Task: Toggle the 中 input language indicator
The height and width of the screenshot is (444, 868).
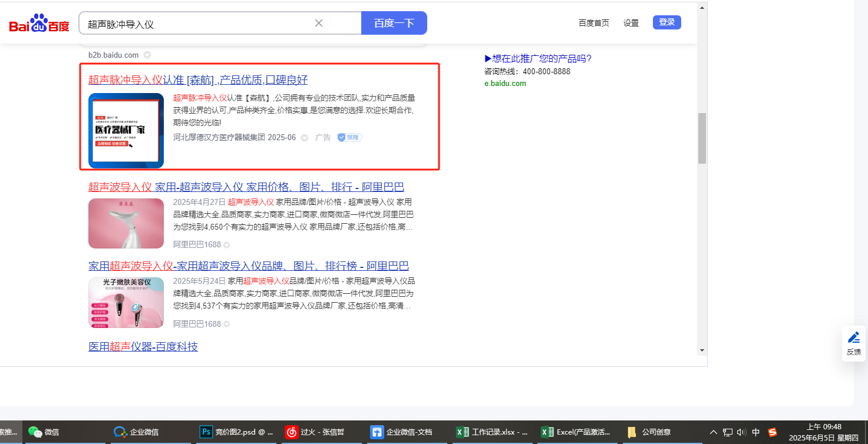Action: coord(756,432)
